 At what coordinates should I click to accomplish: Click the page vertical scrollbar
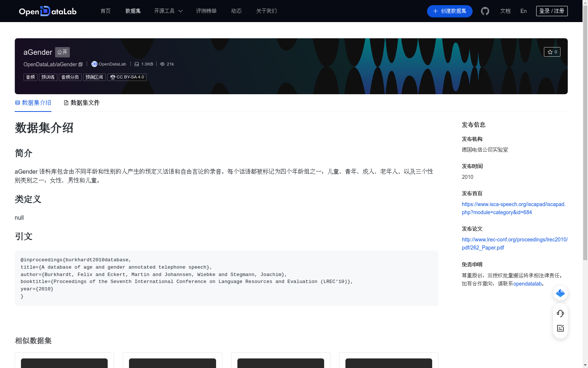[585, 132]
